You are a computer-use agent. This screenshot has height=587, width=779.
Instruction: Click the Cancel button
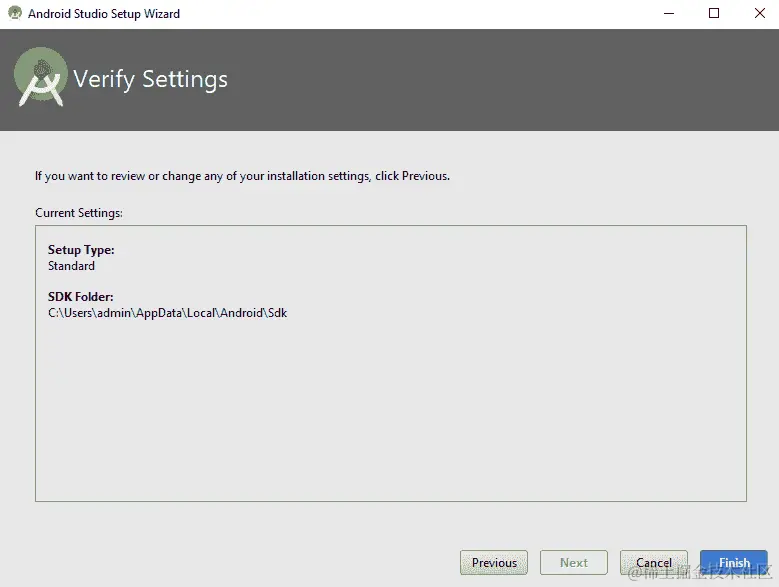click(x=653, y=562)
